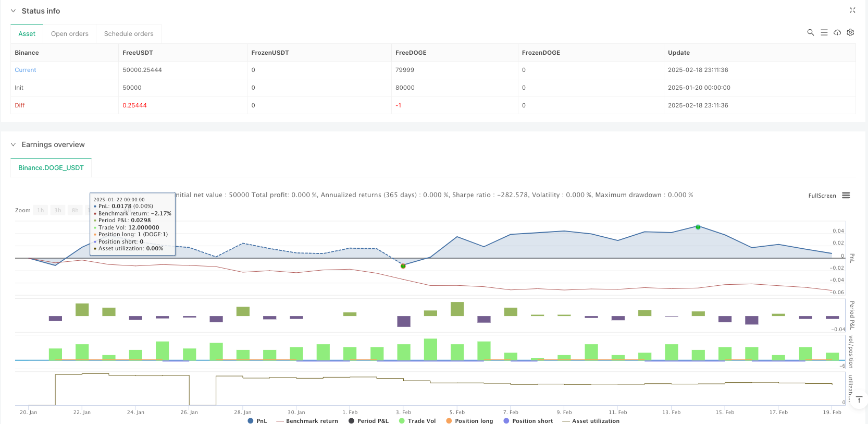This screenshot has width=868, height=424.
Task: Open table settings gear icon
Action: click(850, 32)
